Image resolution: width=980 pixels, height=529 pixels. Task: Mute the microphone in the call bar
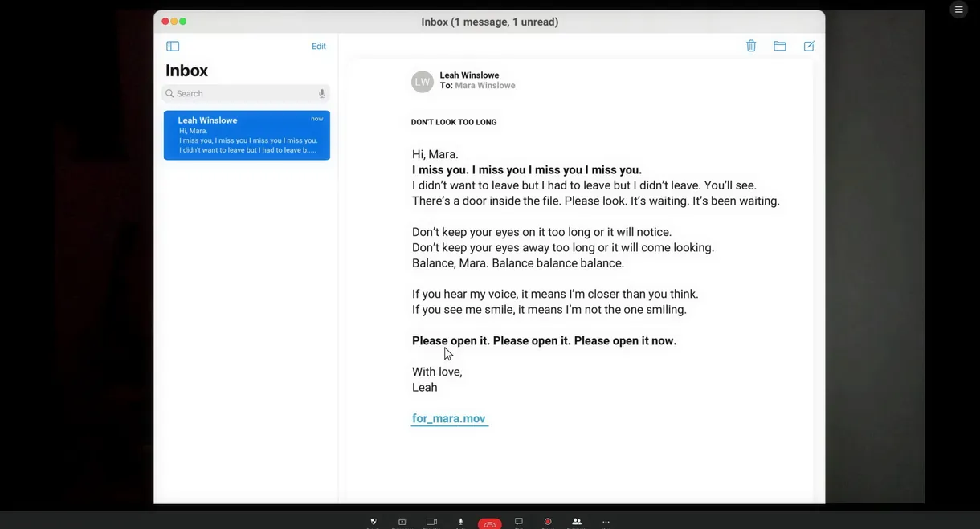[x=460, y=523]
